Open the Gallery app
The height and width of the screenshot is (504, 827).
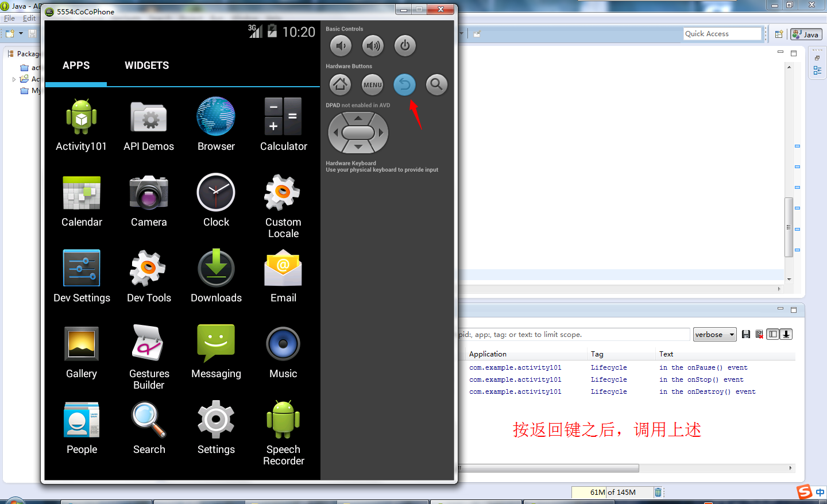pyautogui.click(x=82, y=352)
